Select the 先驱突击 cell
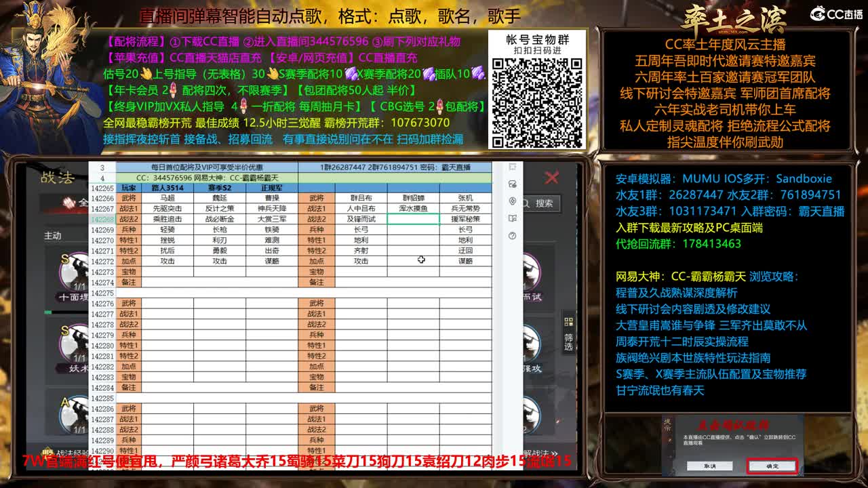 167,209
